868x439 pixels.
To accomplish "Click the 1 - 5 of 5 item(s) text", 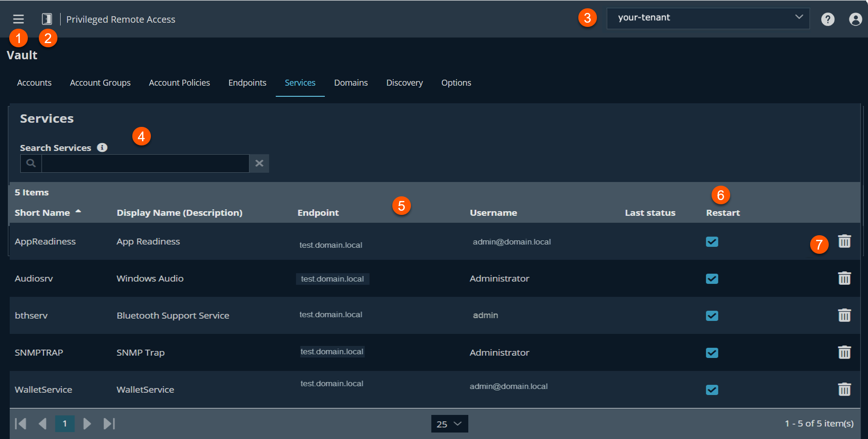I will (x=819, y=423).
